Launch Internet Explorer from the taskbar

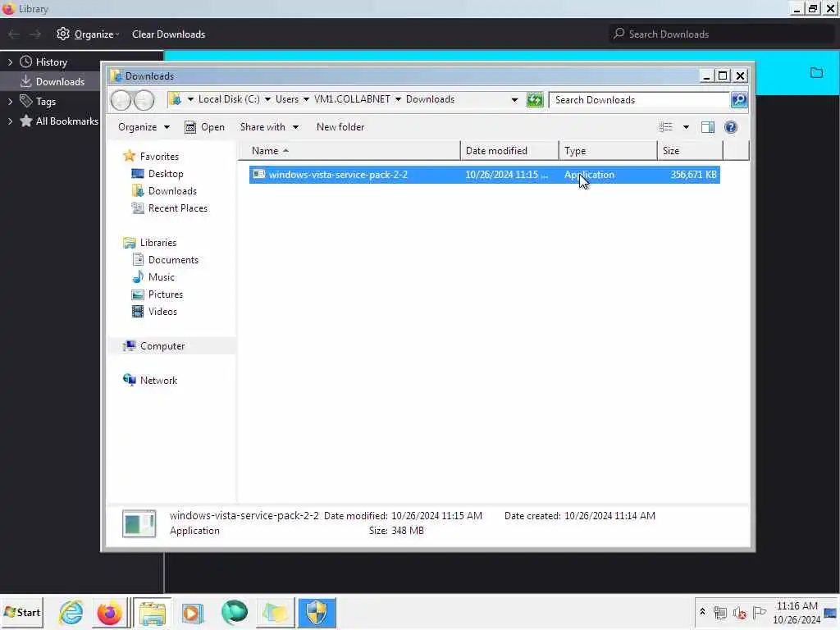pos(71,612)
